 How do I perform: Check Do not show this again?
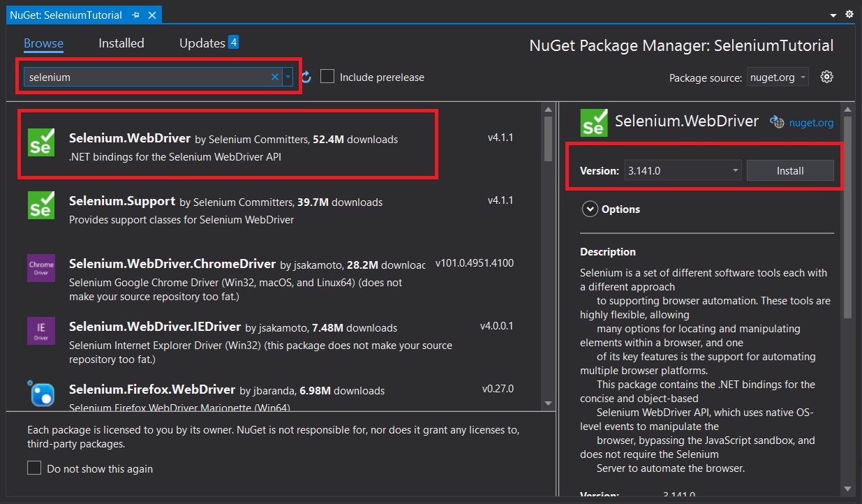click(x=34, y=468)
